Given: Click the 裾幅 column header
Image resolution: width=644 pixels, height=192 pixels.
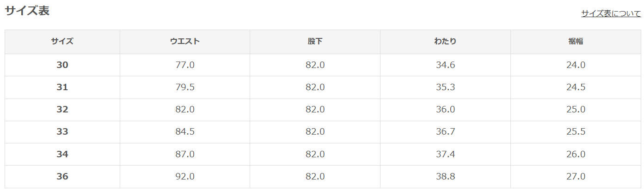Looking at the screenshot, I should (576, 41).
